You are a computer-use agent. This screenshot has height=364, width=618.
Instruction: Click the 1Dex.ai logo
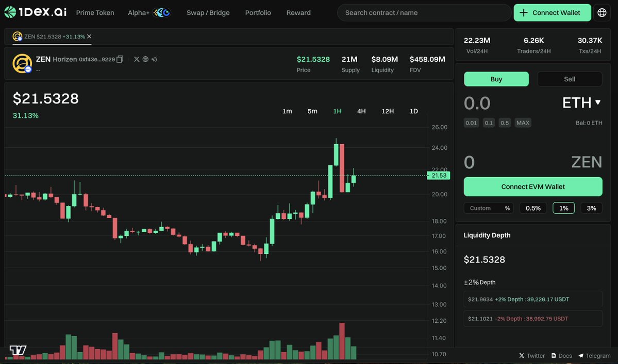pyautogui.click(x=35, y=11)
